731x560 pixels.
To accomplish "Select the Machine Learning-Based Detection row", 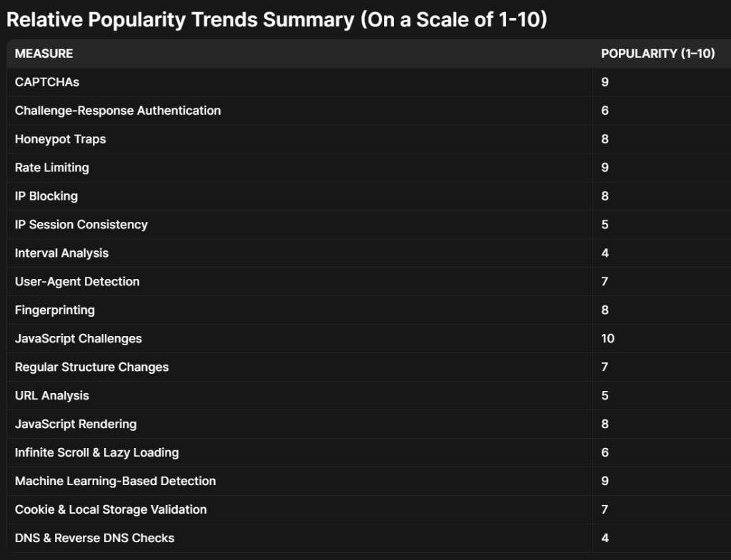I will [x=116, y=482].
